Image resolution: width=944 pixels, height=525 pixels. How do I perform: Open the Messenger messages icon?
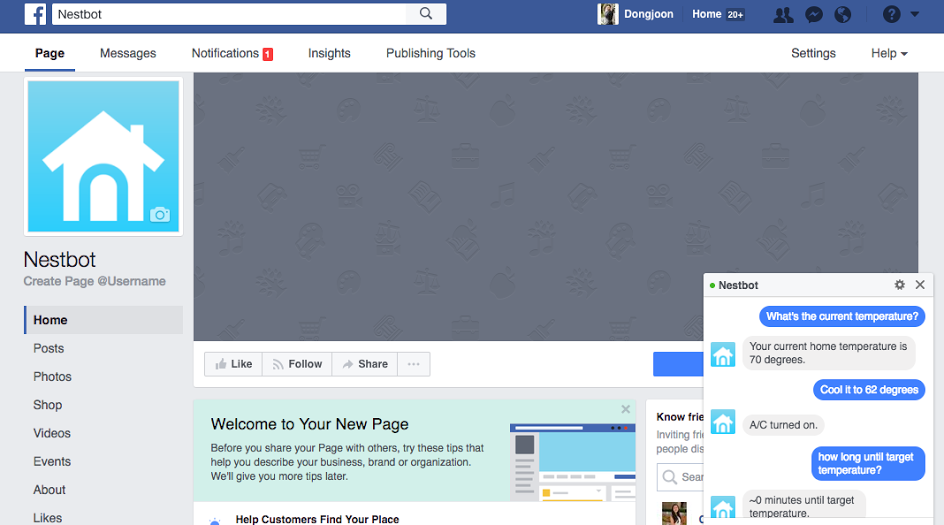click(x=814, y=14)
